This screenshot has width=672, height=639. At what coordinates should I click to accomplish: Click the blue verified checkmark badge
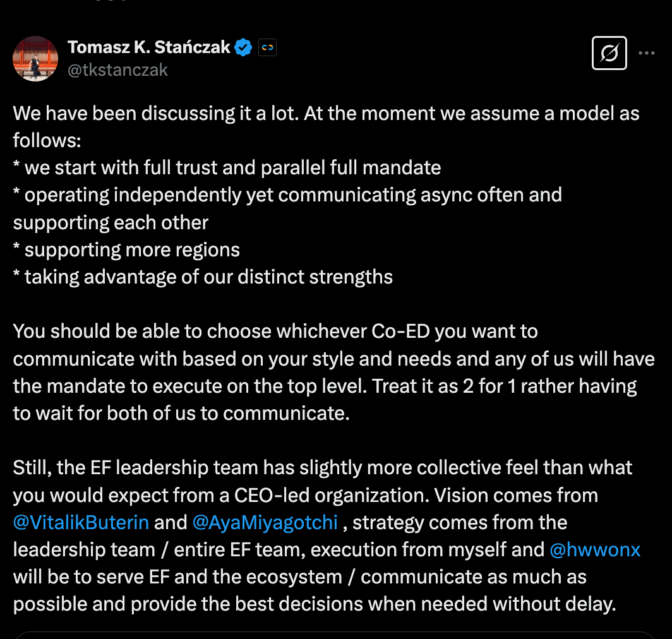pyautogui.click(x=244, y=47)
